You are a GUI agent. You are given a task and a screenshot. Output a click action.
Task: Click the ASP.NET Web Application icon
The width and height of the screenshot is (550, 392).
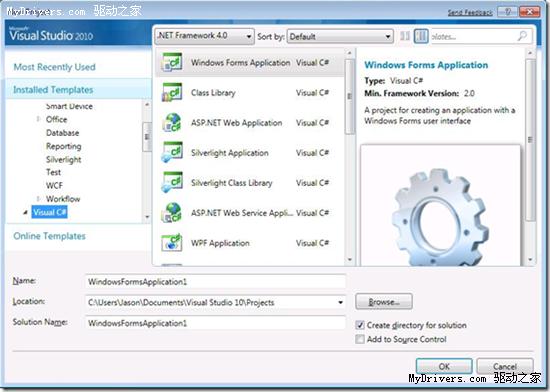coord(172,123)
